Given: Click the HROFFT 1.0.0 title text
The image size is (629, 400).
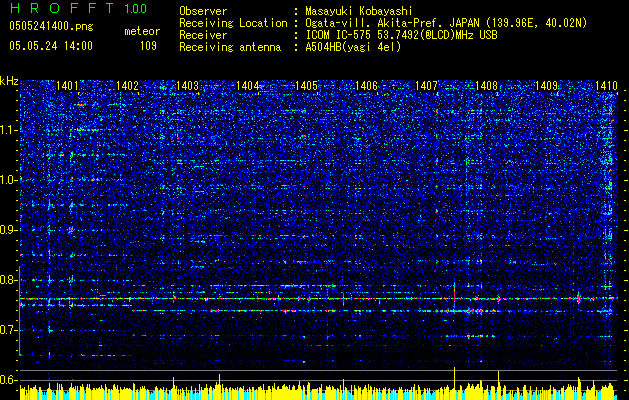Looking at the screenshot, I should (78, 8).
